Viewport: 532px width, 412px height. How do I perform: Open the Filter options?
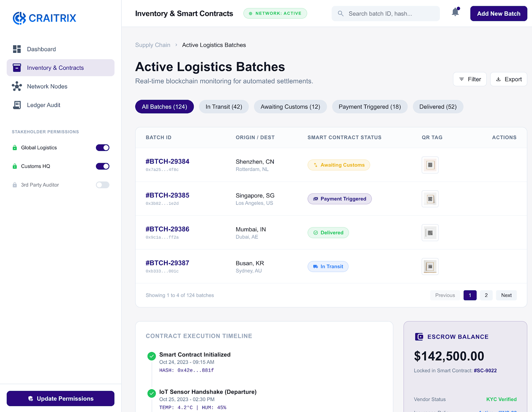470,79
